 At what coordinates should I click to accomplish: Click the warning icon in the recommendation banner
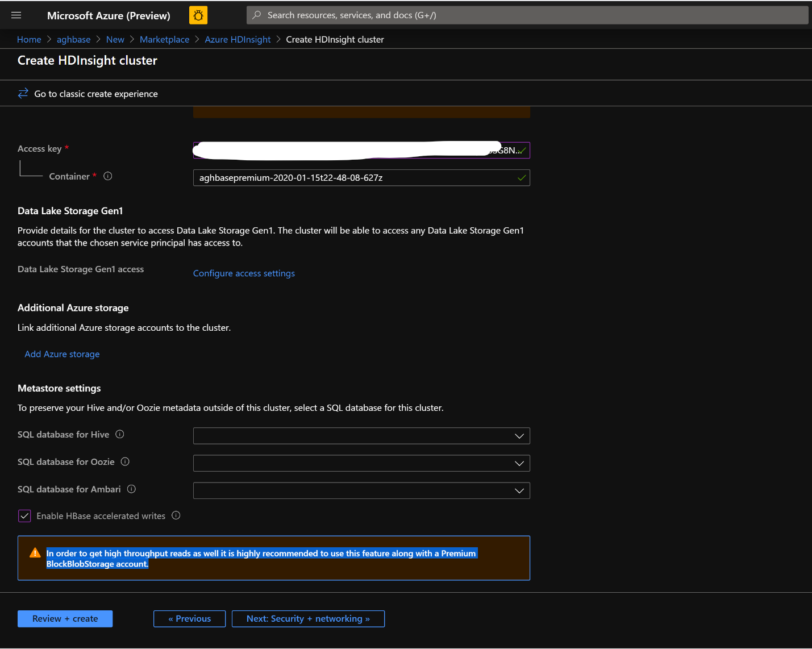35,552
